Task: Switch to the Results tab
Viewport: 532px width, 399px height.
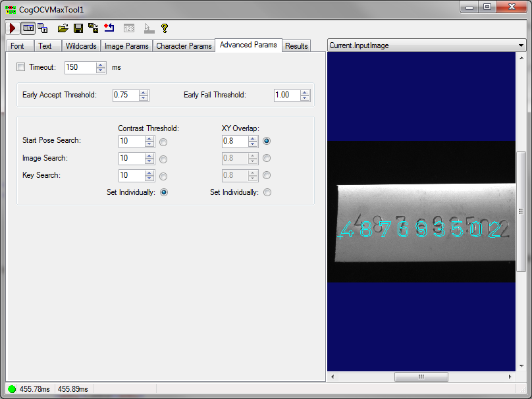Action: pos(296,46)
